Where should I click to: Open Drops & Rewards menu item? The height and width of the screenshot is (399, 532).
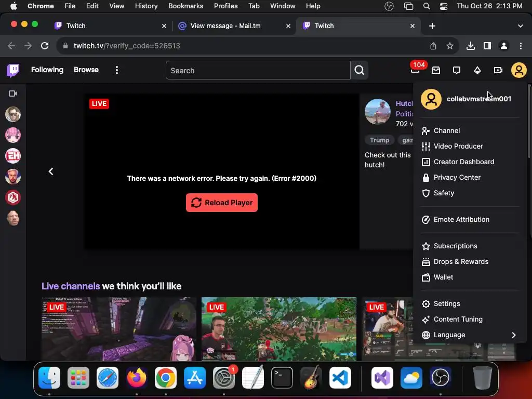470,262
